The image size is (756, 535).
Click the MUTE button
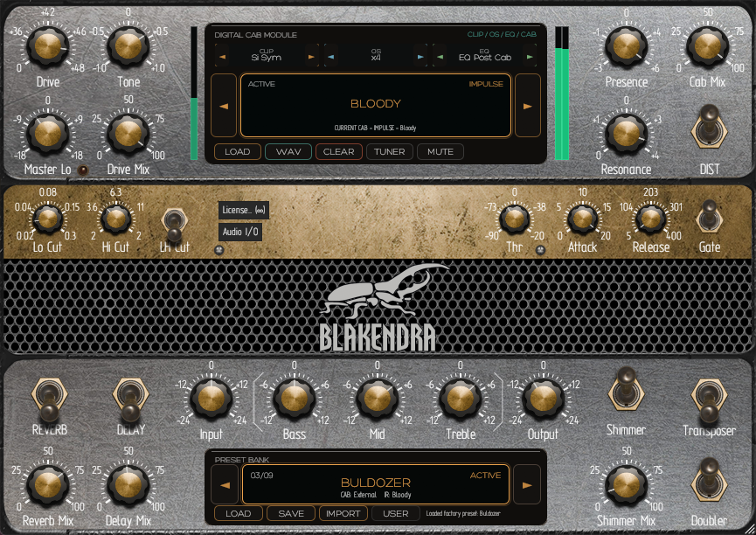440,151
